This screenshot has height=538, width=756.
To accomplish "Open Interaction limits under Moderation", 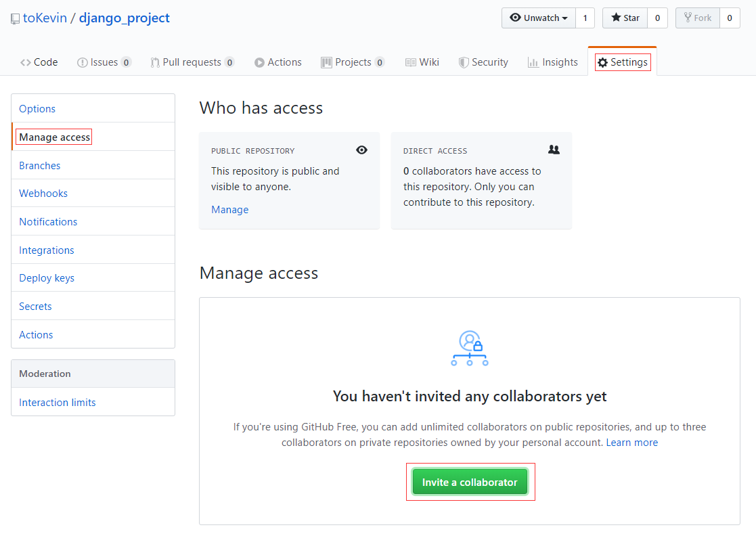I will coord(58,403).
